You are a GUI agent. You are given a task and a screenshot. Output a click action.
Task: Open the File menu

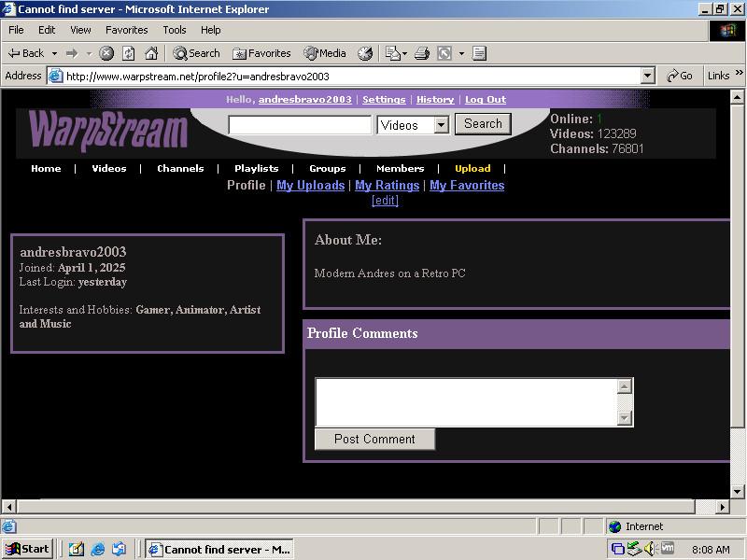(16, 30)
